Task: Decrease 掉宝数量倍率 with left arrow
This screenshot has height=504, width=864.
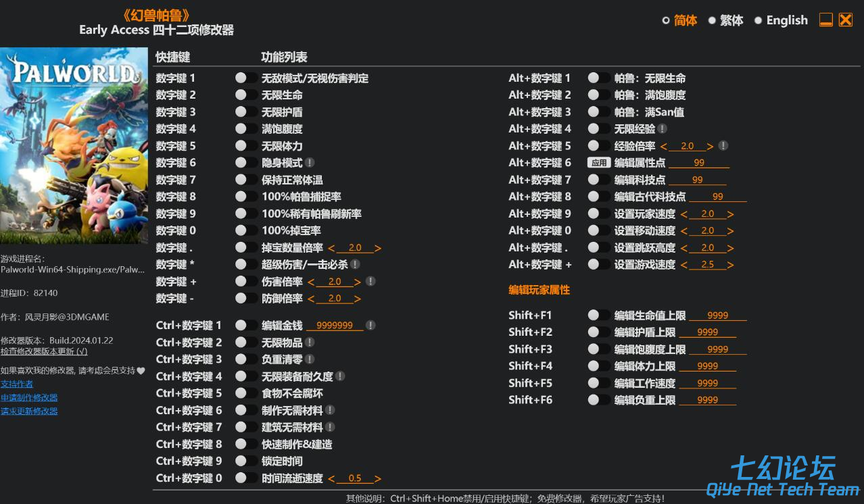Action: coord(332,248)
